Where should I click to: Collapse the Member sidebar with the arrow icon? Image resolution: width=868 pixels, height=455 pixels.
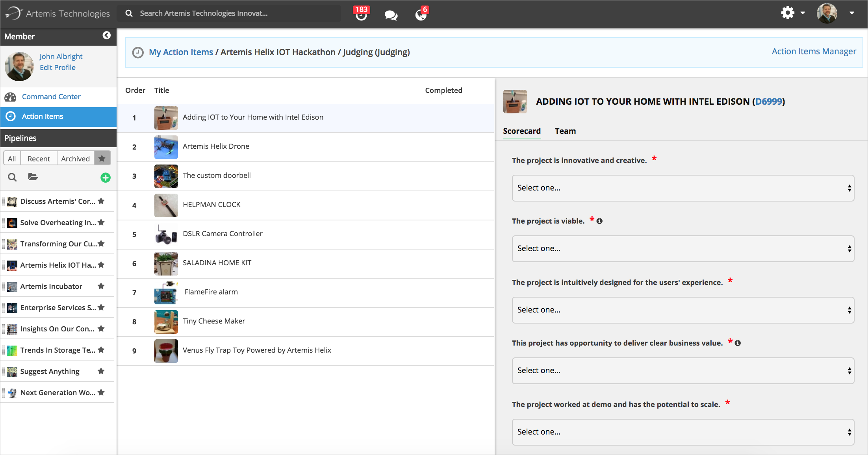point(106,35)
